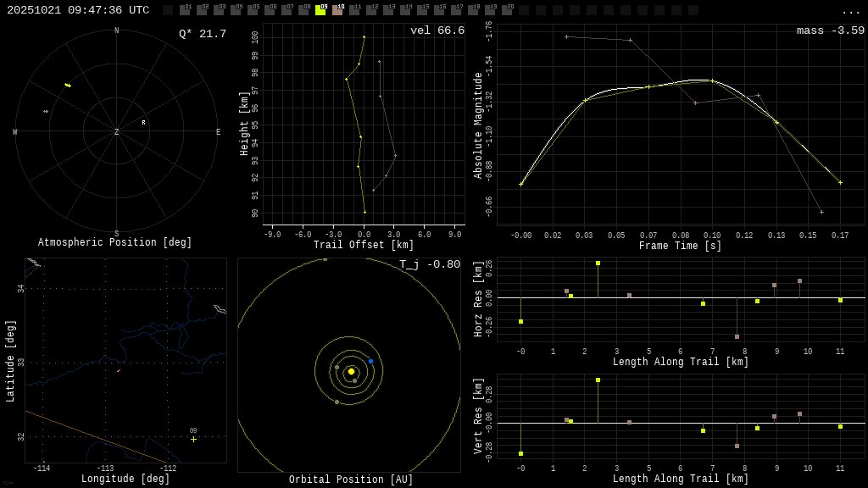Image resolution: width=868 pixels, height=488 pixels.
Task: Click the UTC timestamp in the header
Action: click(78, 10)
